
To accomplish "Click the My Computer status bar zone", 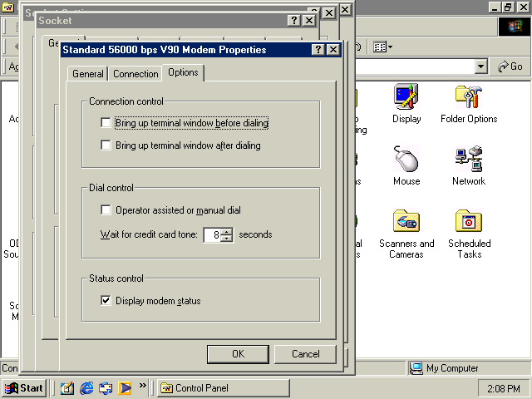I will [468, 368].
